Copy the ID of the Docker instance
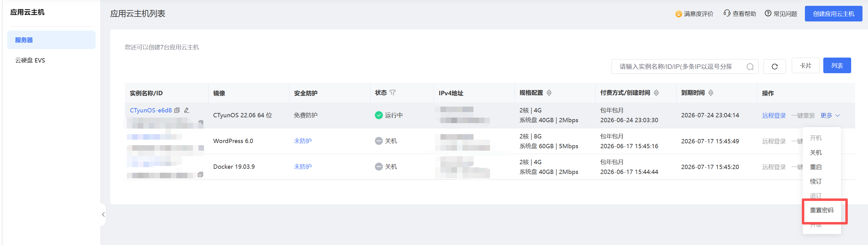 [x=200, y=175]
